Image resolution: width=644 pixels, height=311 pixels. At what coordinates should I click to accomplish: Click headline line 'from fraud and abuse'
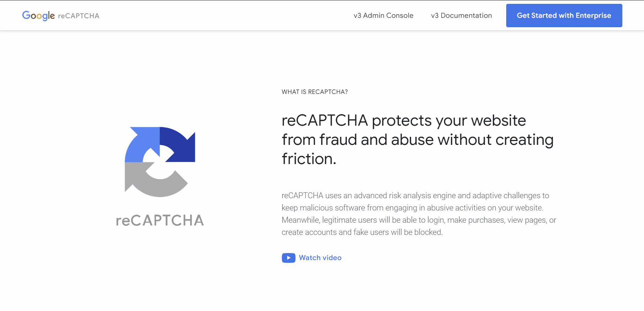417,140
